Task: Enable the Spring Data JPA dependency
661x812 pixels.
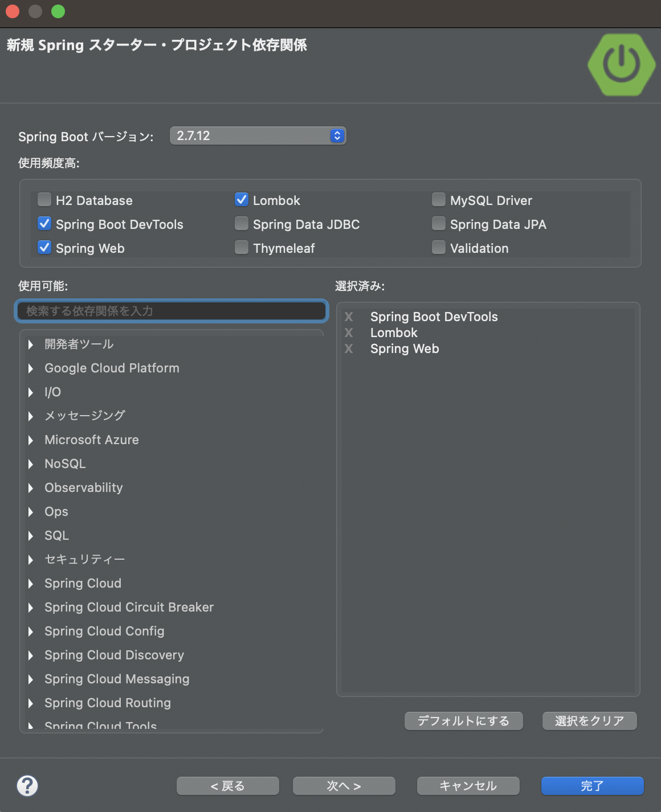Action: (439, 223)
